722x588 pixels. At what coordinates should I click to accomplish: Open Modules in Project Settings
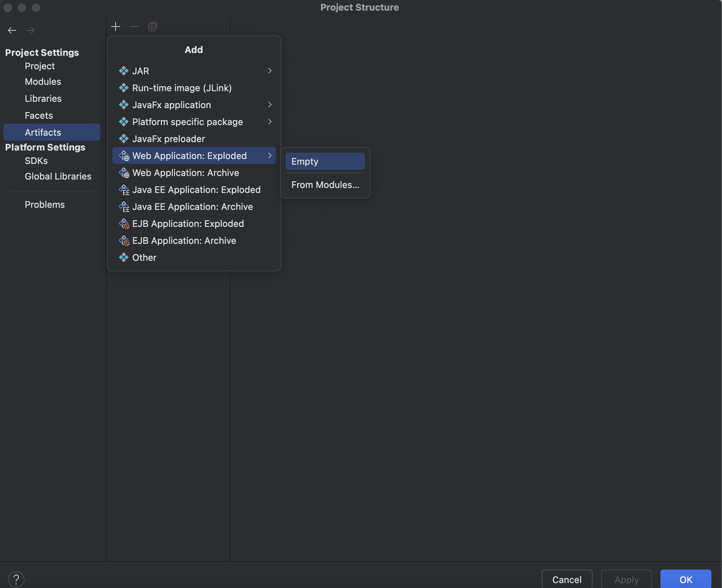click(43, 82)
